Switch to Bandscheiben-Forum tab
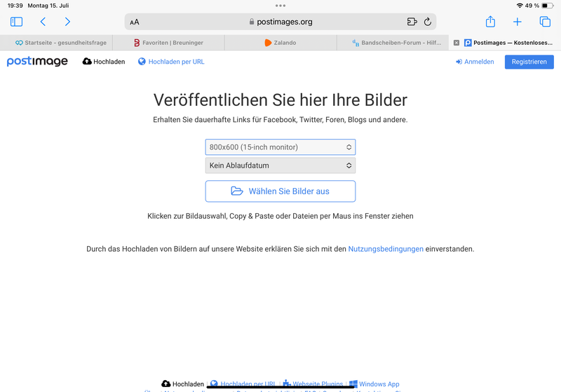 pos(393,43)
